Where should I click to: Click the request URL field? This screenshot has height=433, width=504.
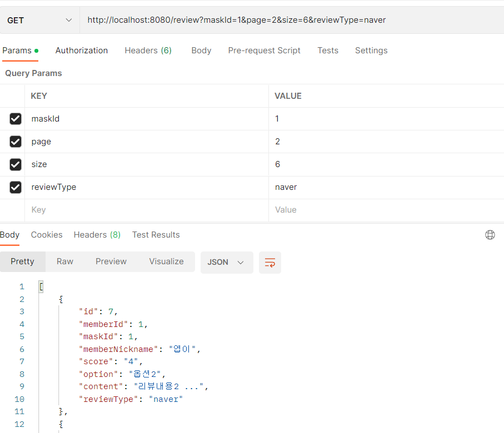coord(292,20)
